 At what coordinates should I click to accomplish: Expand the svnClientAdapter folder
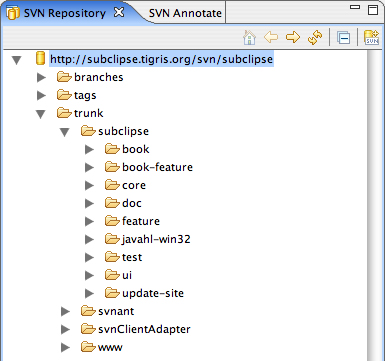coord(65,329)
